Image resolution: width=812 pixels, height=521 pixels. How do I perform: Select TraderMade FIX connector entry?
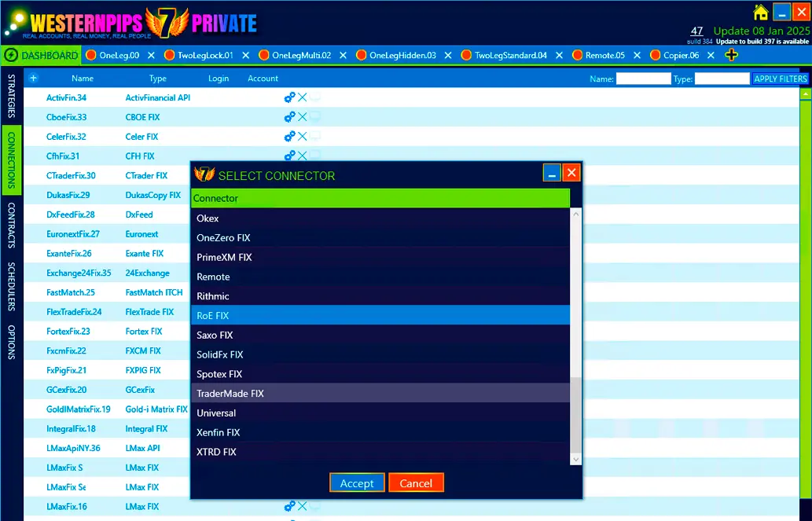[x=380, y=394]
